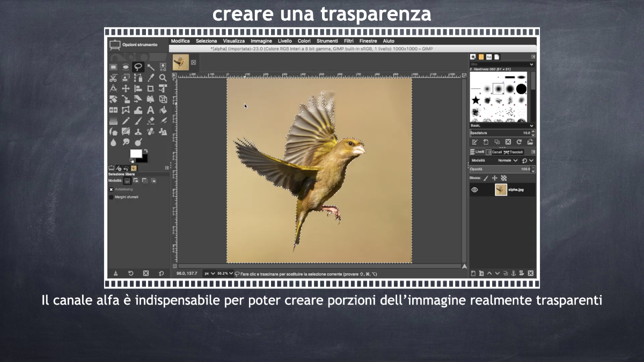The image size is (644, 362).
Task: Open the Livello menu
Action: pos(285,41)
